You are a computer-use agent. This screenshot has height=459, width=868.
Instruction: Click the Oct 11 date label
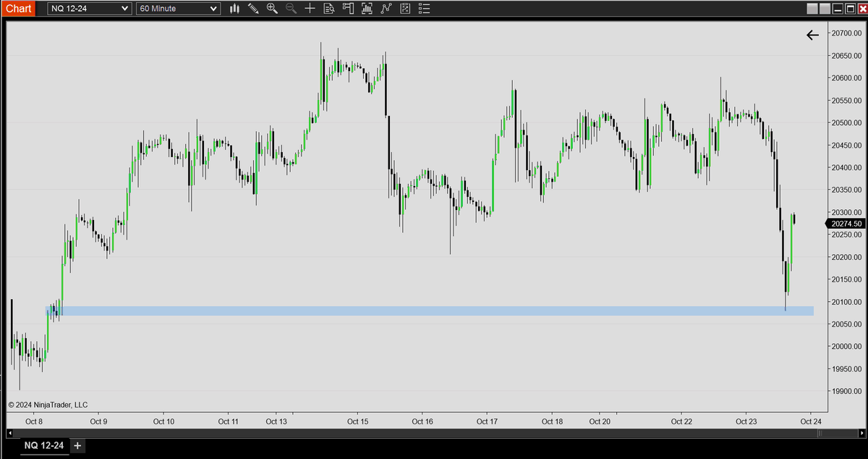pos(229,421)
